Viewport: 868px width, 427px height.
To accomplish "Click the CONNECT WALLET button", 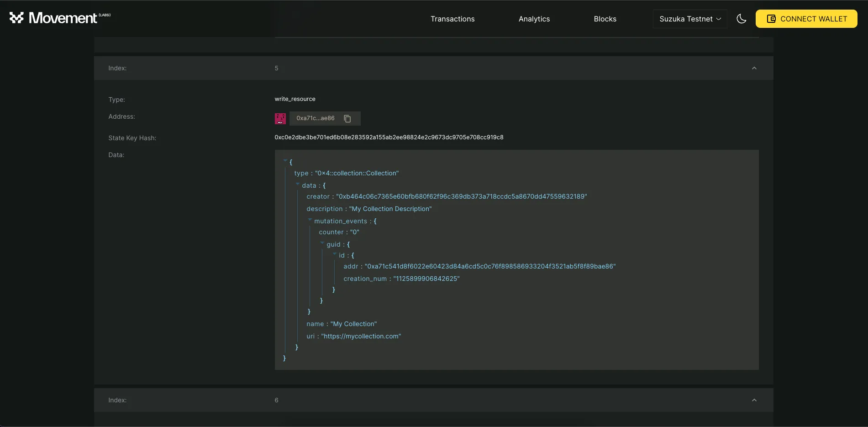I will point(806,19).
